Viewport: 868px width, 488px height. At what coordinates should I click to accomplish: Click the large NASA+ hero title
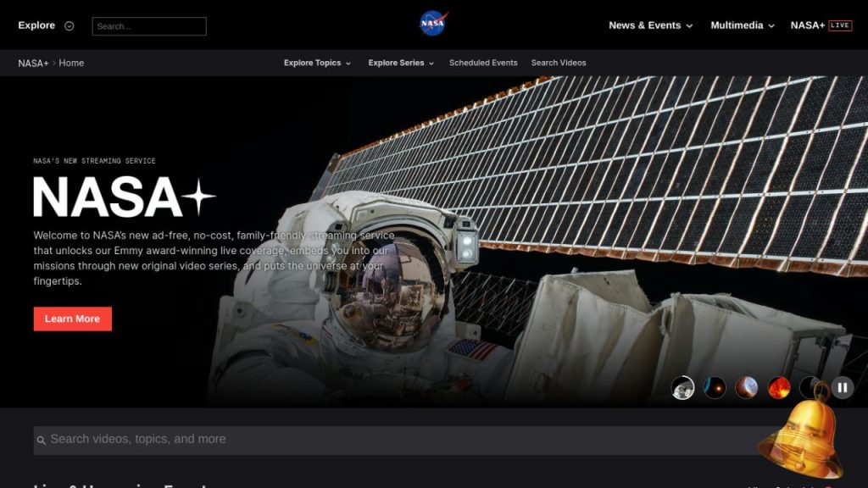pyautogui.click(x=124, y=197)
